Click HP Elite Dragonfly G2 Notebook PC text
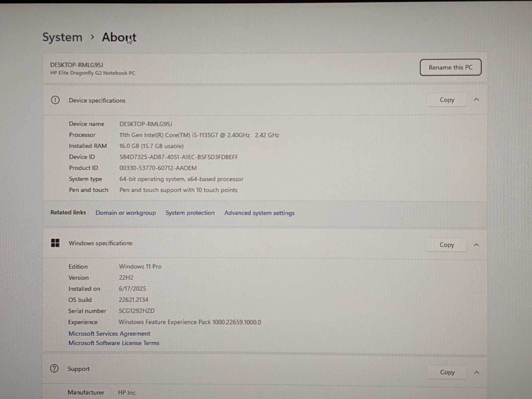The height and width of the screenshot is (399, 532). tap(93, 73)
